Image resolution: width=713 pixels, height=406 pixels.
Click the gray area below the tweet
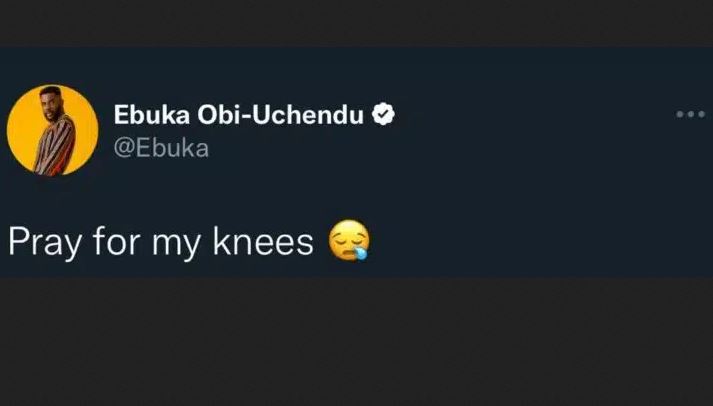pyautogui.click(x=356, y=340)
